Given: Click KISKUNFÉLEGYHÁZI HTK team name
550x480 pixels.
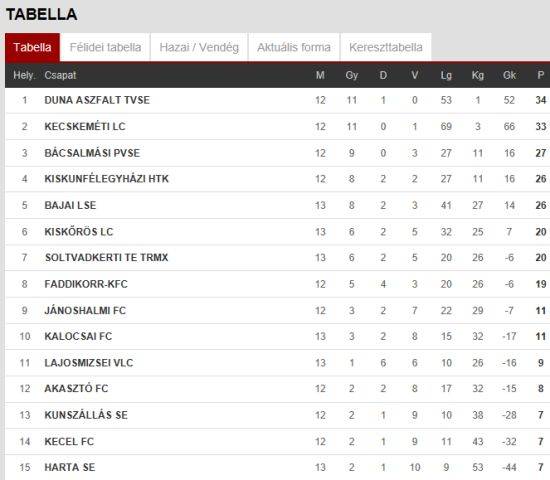Looking at the screenshot, I should click(x=106, y=179).
